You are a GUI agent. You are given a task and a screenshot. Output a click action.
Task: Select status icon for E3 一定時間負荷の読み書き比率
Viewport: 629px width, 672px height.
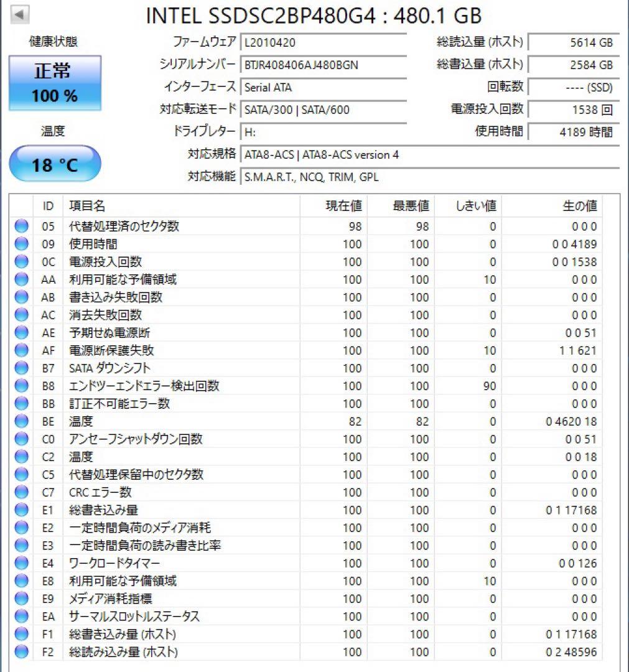pos(21,545)
